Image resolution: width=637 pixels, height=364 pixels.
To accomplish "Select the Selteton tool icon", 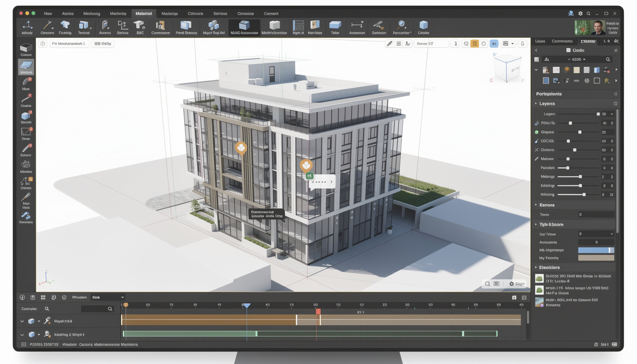I will click(x=379, y=27).
